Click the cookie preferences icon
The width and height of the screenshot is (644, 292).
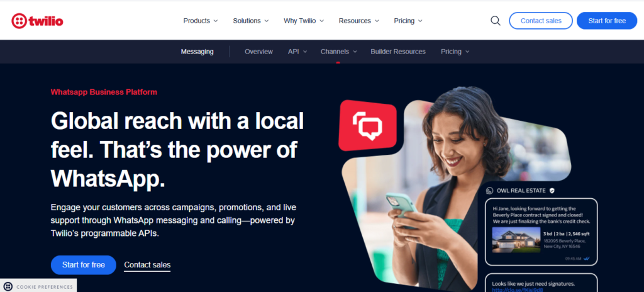(x=8, y=287)
